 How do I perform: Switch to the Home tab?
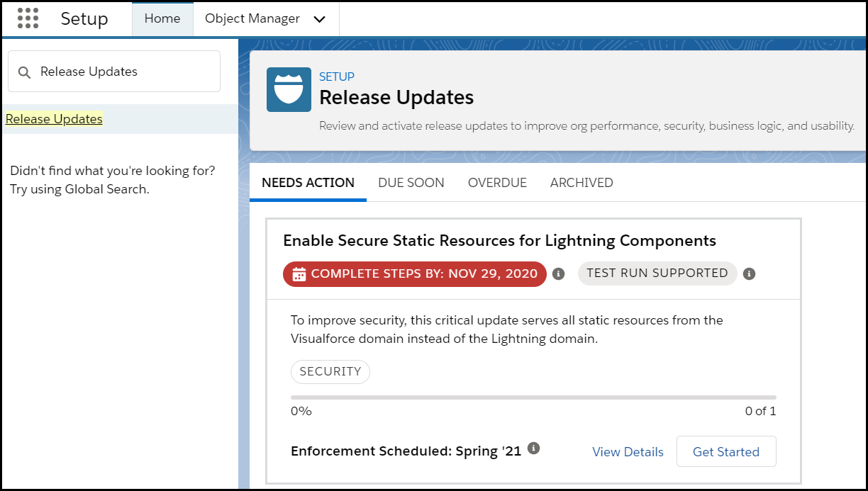point(162,19)
